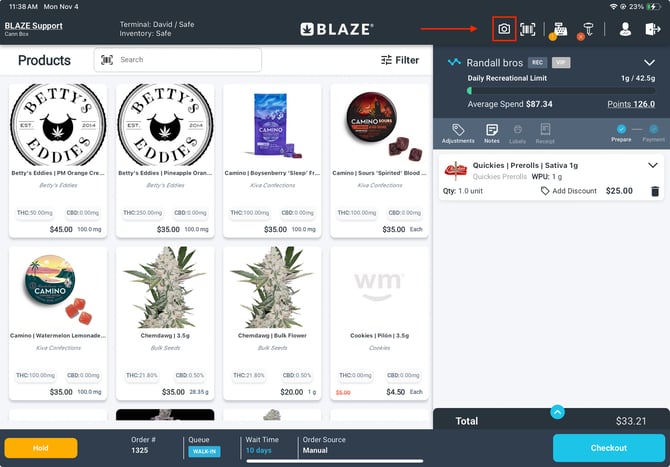Open the Notes panel
This screenshot has width=670, height=467.
[491, 133]
